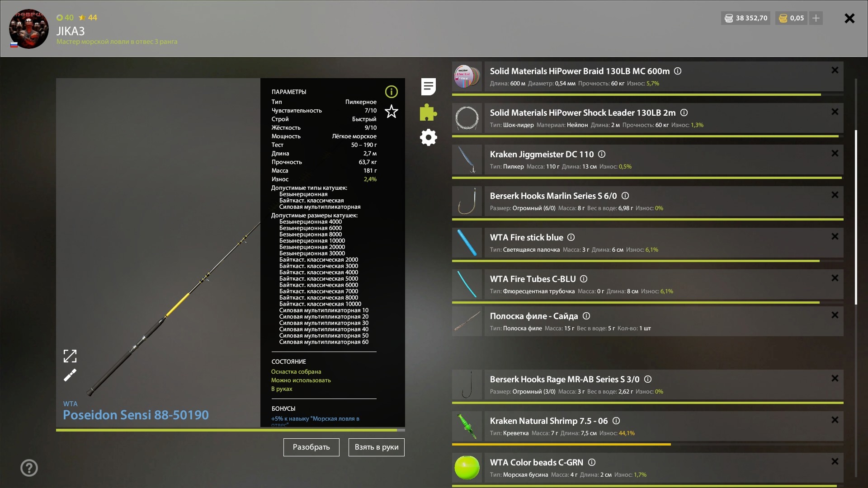
Task: Open rod info circle icon in parameters
Action: pyautogui.click(x=391, y=92)
